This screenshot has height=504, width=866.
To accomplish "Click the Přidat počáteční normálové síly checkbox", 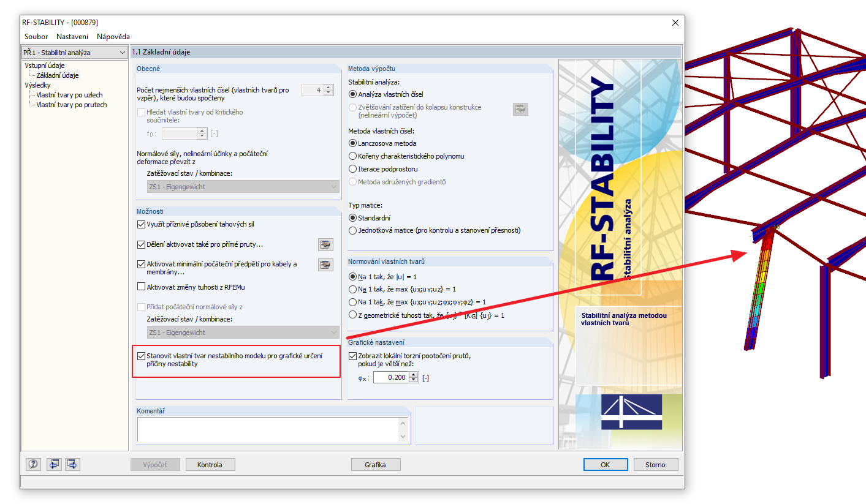I will [x=142, y=307].
